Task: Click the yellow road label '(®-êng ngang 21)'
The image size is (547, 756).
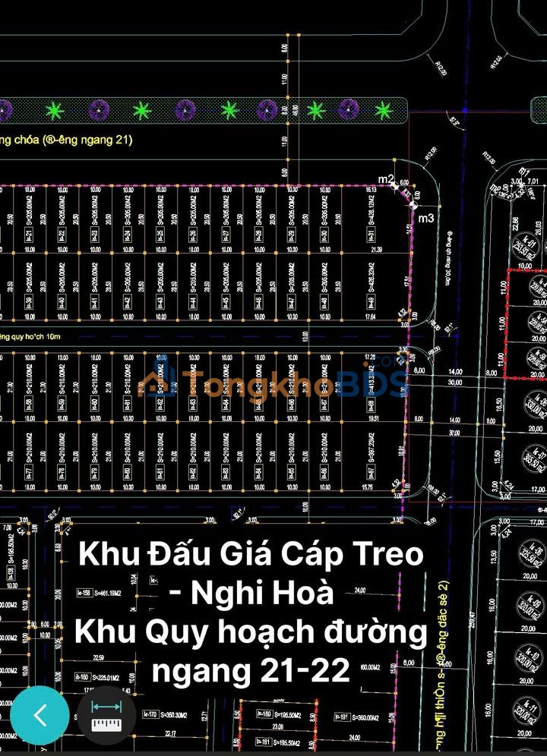Action: 87,140
